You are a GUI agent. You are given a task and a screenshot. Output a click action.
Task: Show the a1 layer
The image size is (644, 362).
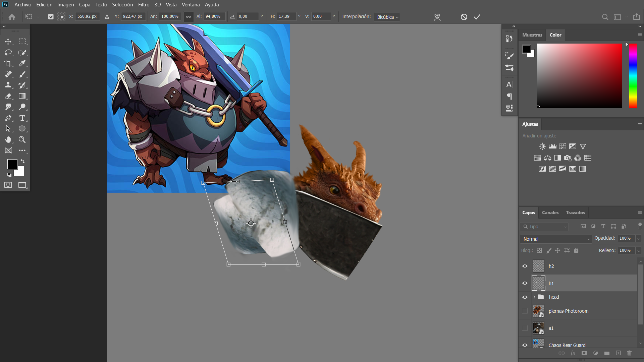525,328
